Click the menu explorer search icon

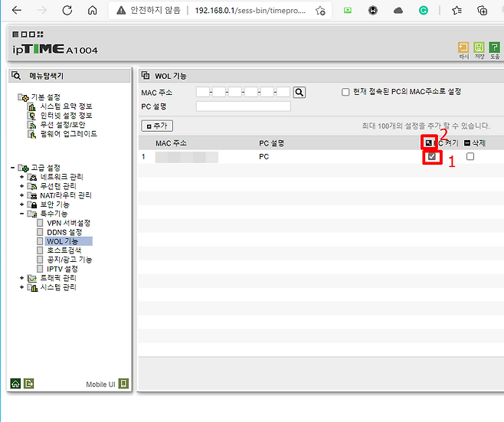[16, 76]
